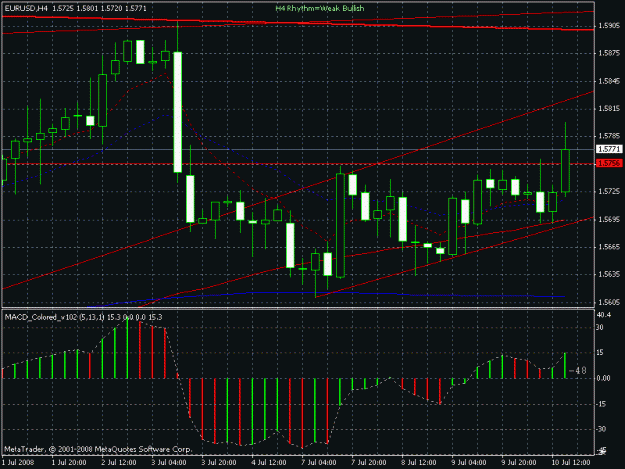Click the 1 Jul 2008 time label
625x469 pixels.
(x=18, y=463)
